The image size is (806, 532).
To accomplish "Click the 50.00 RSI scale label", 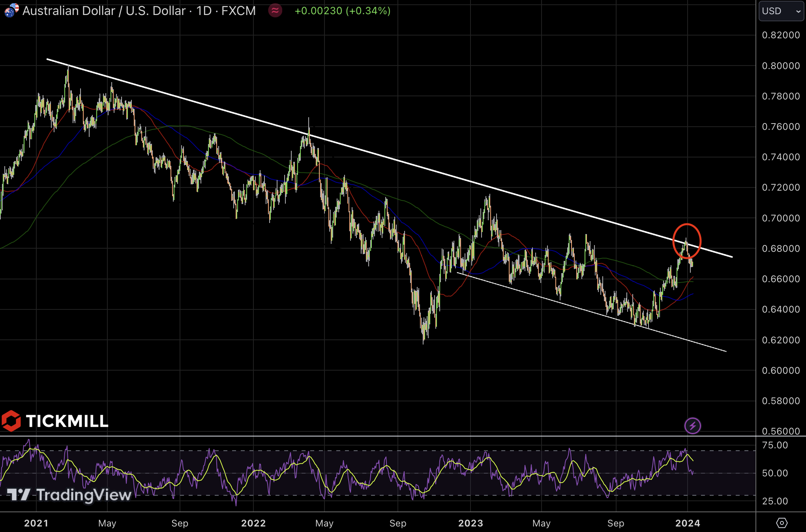I will (775, 473).
